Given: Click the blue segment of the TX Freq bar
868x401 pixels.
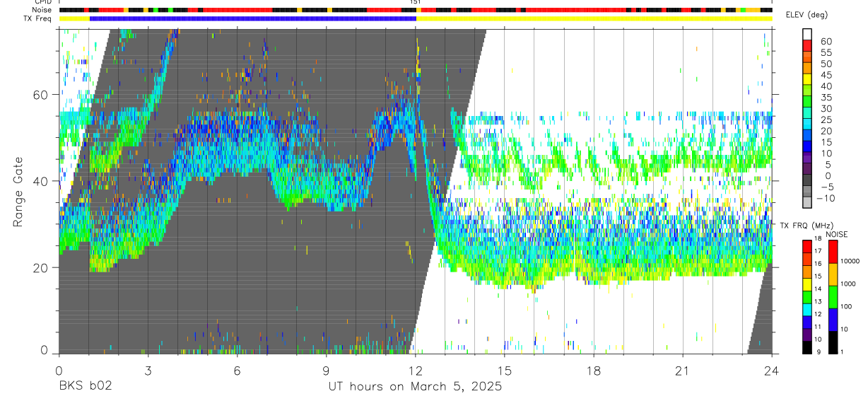Looking at the screenshot, I should click(x=253, y=18).
